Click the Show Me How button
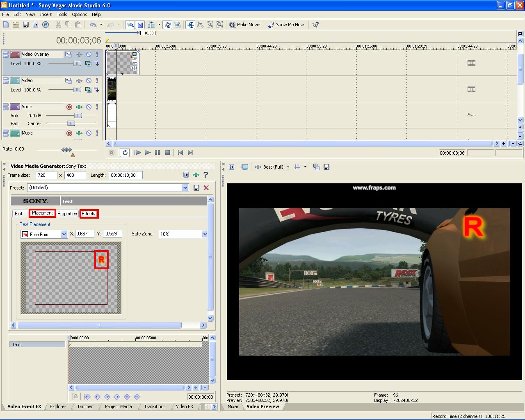Viewport: 525px width, 420px height. click(286, 25)
